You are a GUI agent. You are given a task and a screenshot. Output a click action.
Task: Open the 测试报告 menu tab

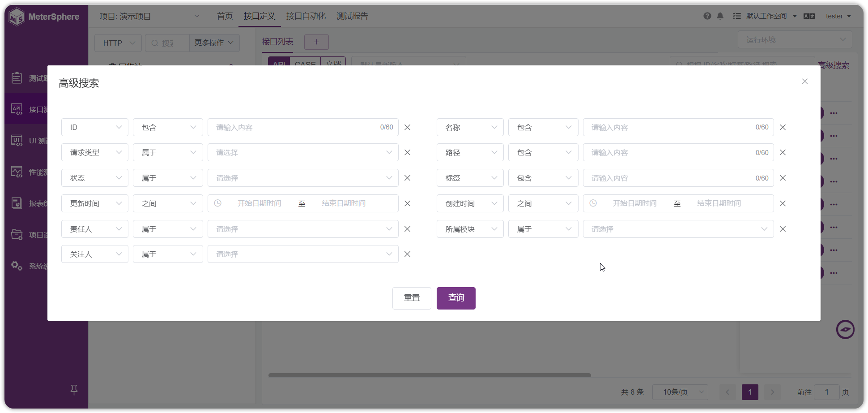click(x=352, y=16)
